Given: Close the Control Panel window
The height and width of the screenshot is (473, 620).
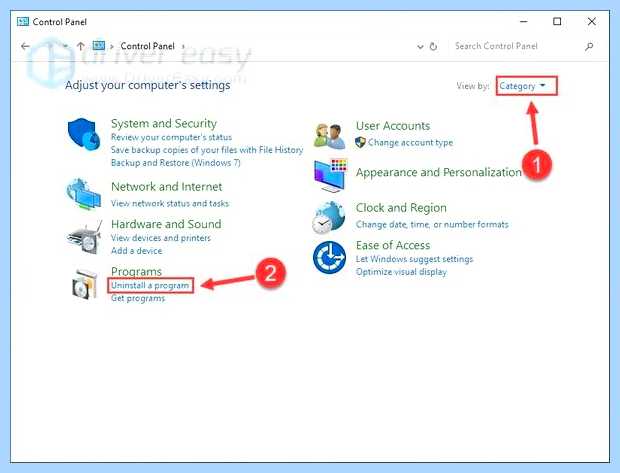Looking at the screenshot, I should tap(592, 21).
